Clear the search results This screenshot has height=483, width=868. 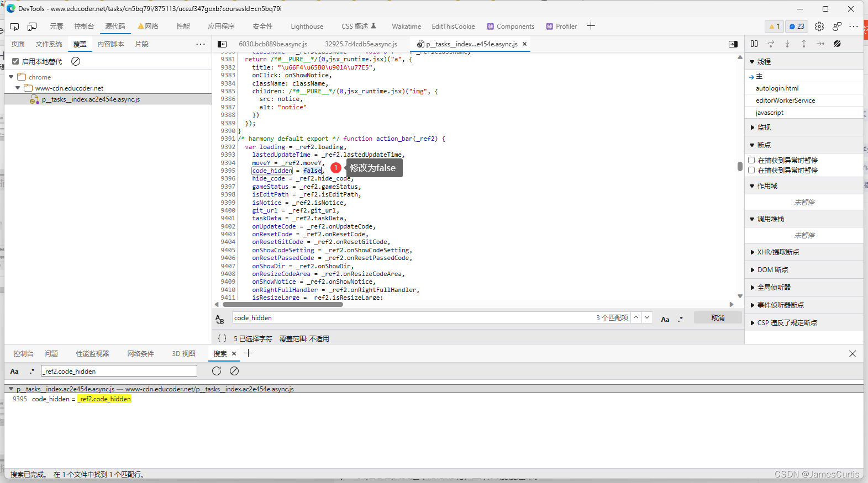coord(234,371)
